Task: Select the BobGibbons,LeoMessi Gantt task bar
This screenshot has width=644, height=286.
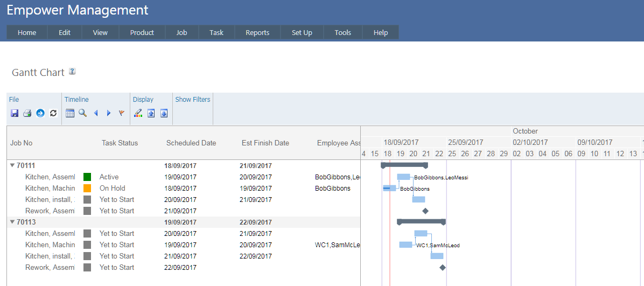Action: pos(403,177)
